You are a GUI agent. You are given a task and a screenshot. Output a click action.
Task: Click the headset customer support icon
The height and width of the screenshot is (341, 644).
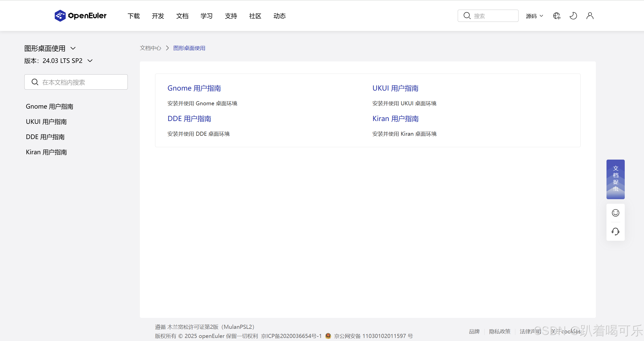click(x=615, y=231)
